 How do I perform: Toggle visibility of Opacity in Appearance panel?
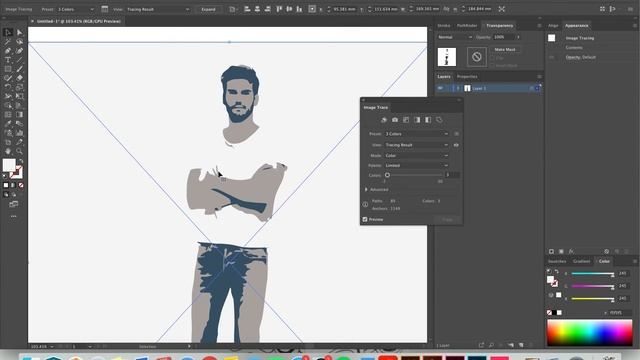[x=552, y=58]
